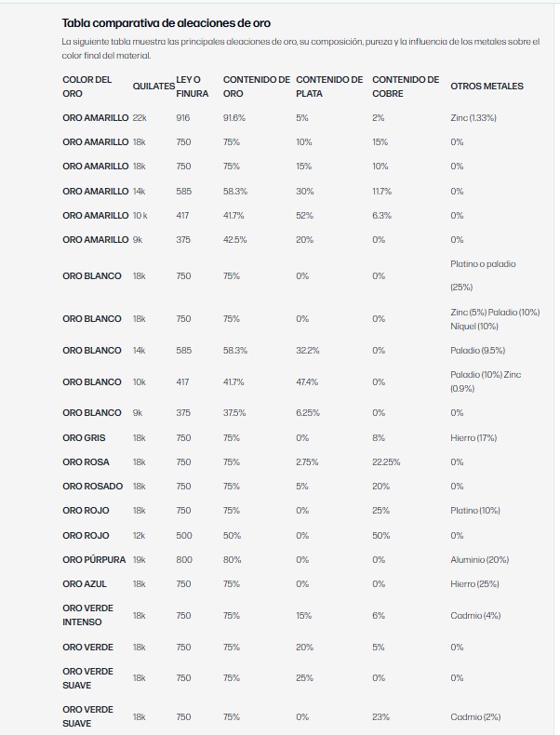The width and height of the screenshot is (560, 735).
Task: Click the "Paladio (9.5%)" cell
Action: pos(477,351)
